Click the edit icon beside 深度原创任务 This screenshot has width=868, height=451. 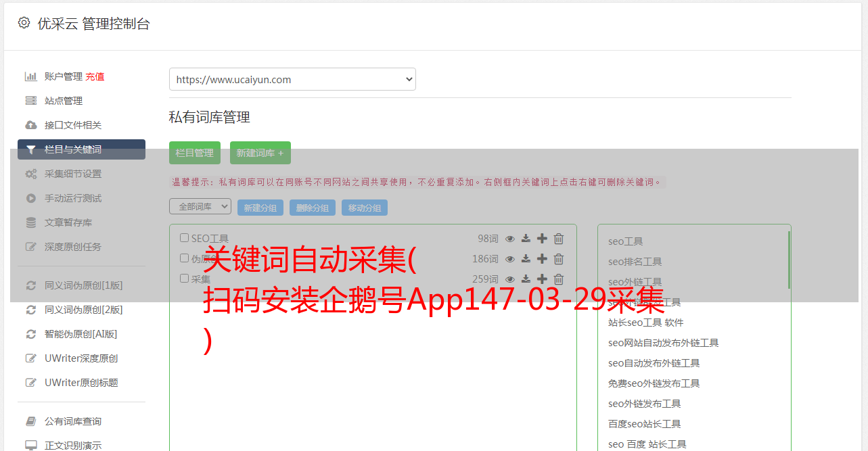30,247
